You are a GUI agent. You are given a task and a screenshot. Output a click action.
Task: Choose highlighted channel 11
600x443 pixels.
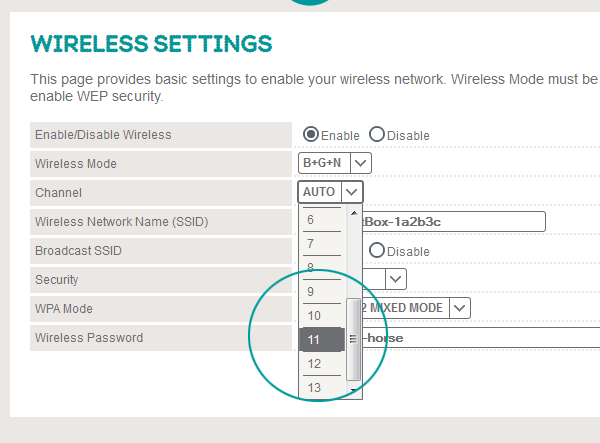click(x=322, y=339)
